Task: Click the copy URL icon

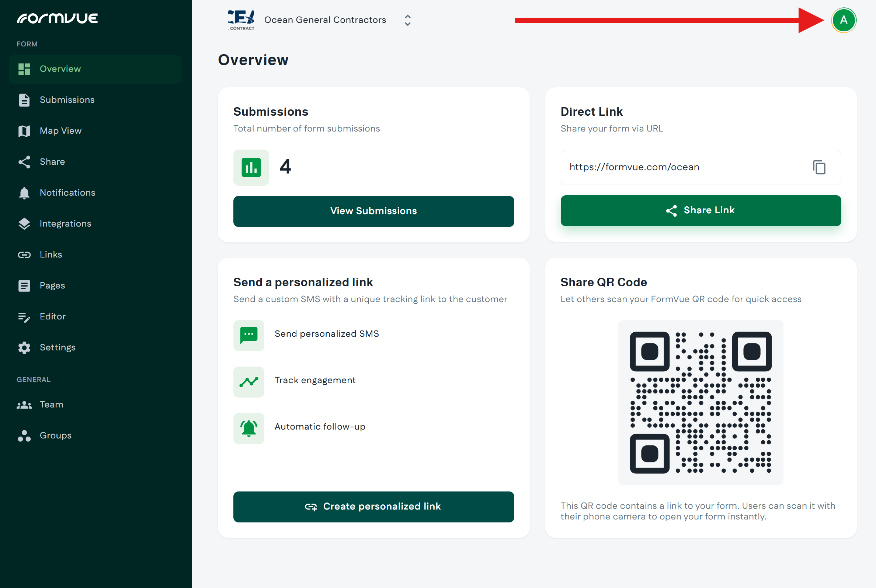Action: [819, 167]
